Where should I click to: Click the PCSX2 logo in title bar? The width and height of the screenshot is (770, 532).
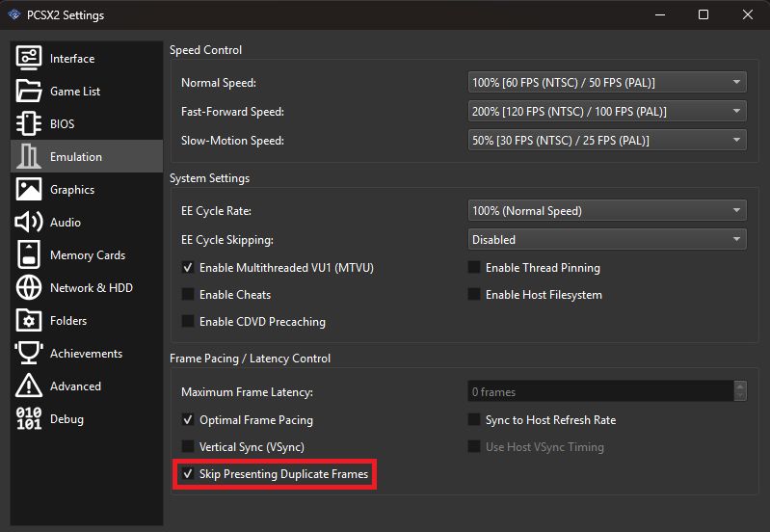[14, 14]
